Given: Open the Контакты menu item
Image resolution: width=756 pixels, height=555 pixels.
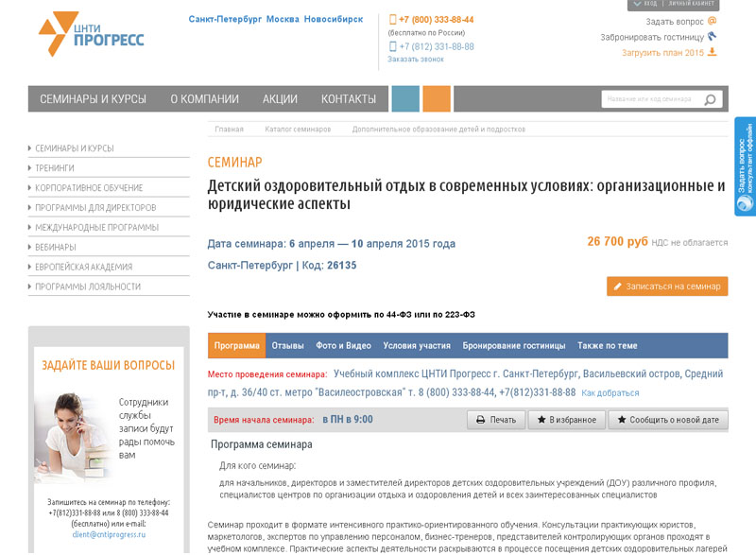Looking at the screenshot, I should coord(349,99).
